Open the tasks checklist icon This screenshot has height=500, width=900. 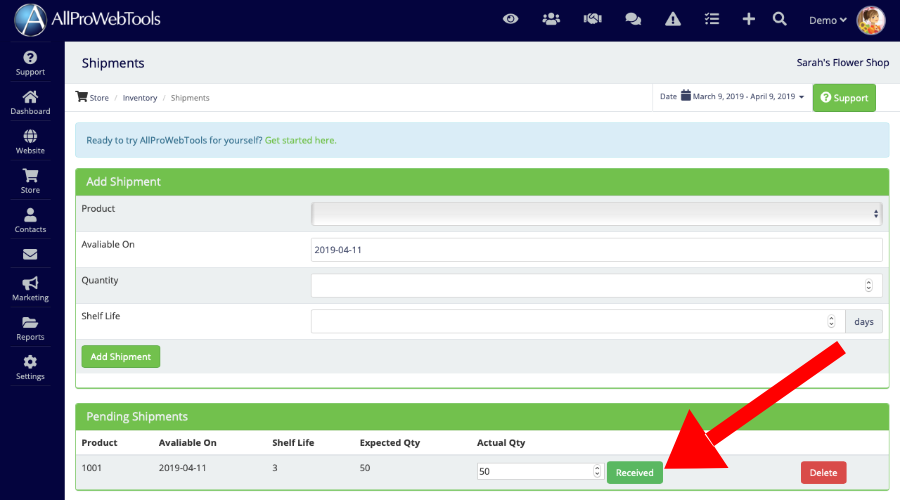coord(712,19)
